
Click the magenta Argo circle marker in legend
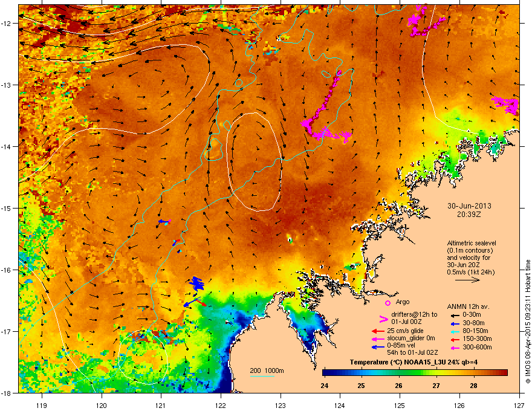388,303
